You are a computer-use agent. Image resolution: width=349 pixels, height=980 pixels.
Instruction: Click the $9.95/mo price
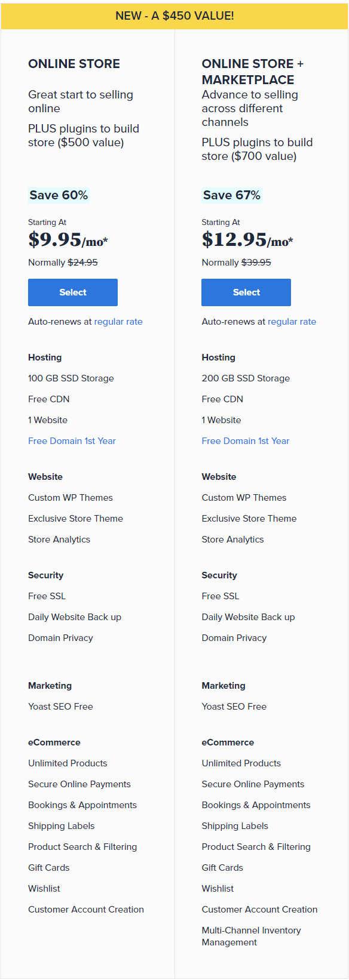pos(68,240)
